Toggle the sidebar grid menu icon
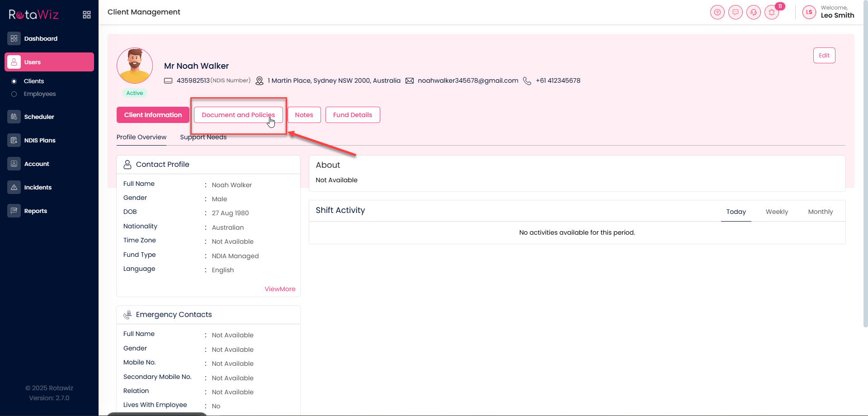Image resolution: width=868 pixels, height=416 pixels. pyautogui.click(x=87, y=15)
